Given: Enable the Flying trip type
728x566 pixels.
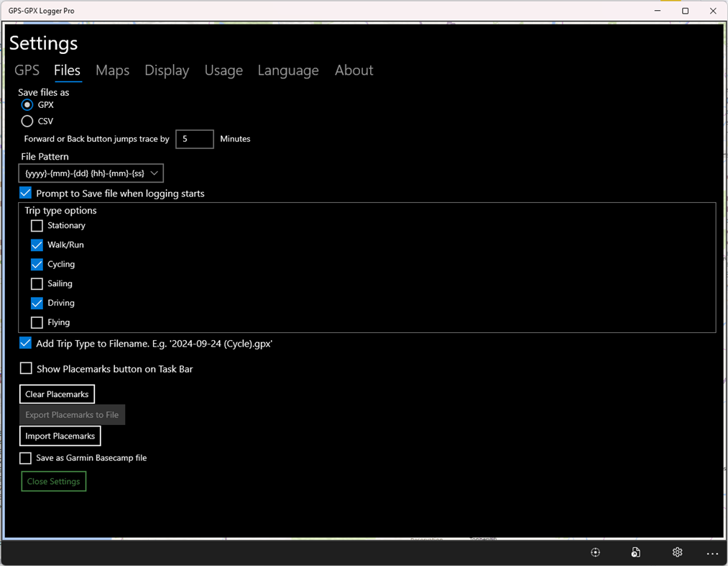Looking at the screenshot, I should 37,322.
